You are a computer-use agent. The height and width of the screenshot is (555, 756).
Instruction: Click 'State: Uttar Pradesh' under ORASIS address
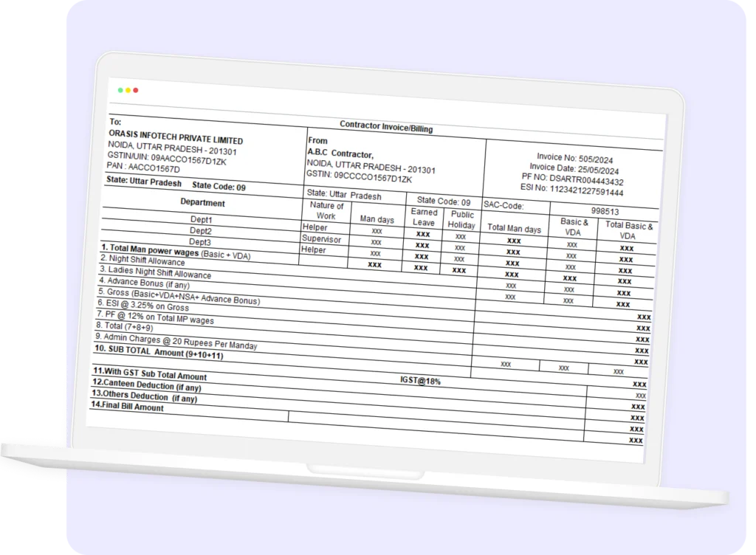[x=144, y=182]
